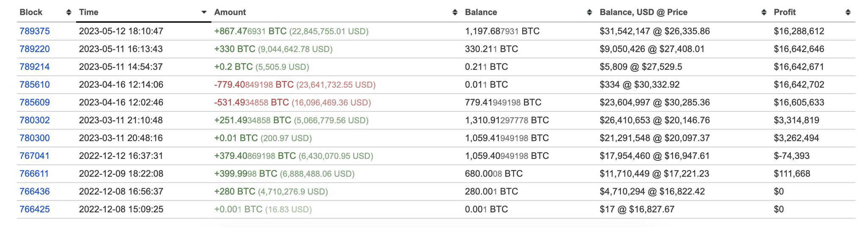Navigate to block 767041
Screen dimensions: 868x227
35,155
